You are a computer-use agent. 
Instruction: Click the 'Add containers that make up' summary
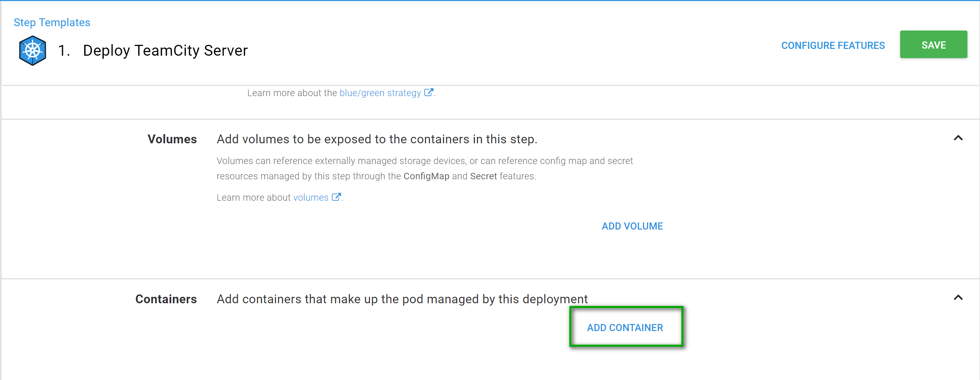pos(402,299)
